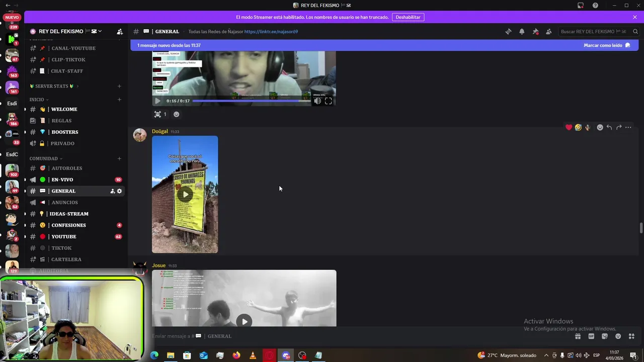Create invite for GENERAL channel
This screenshot has width=644, height=362.
point(113,191)
